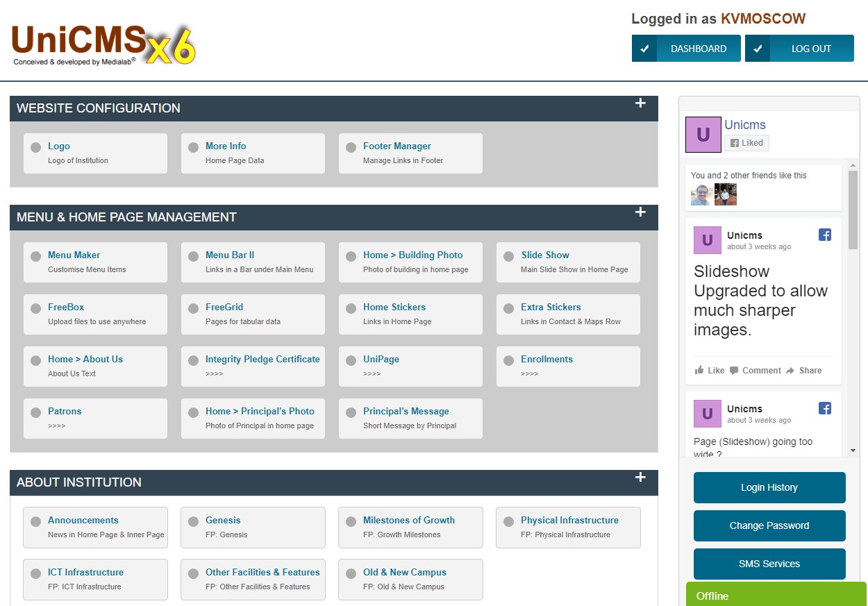
Task: Click the first friend profile photo
Action: [x=701, y=194]
